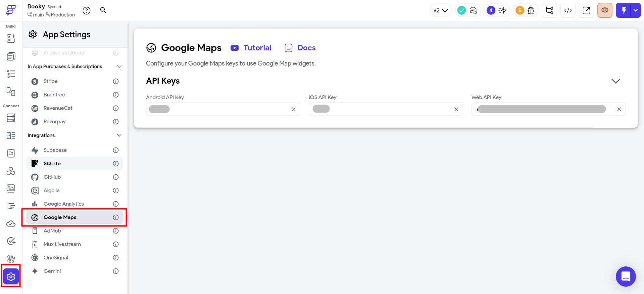Open Mux Livestream settings
Image resolution: width=644 pixels, height=294 pixels.
(75, 244)
